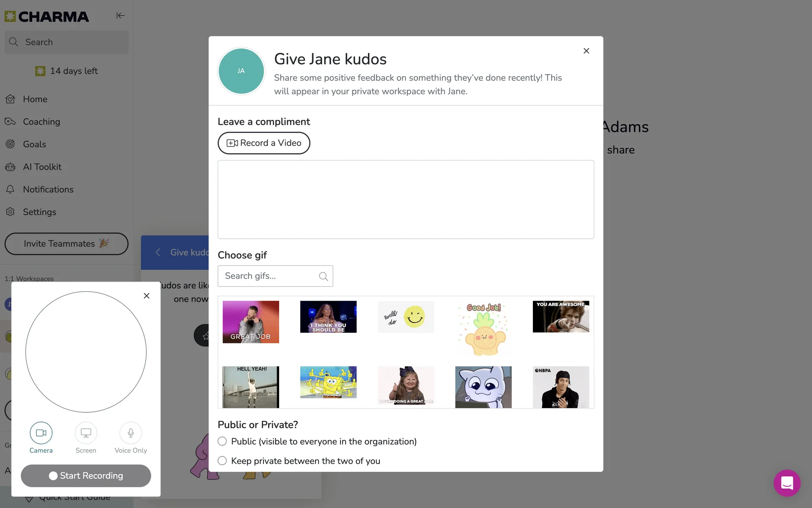Open the chat support bubble
The width and height of the screenshot is (812, 508).
787,483
